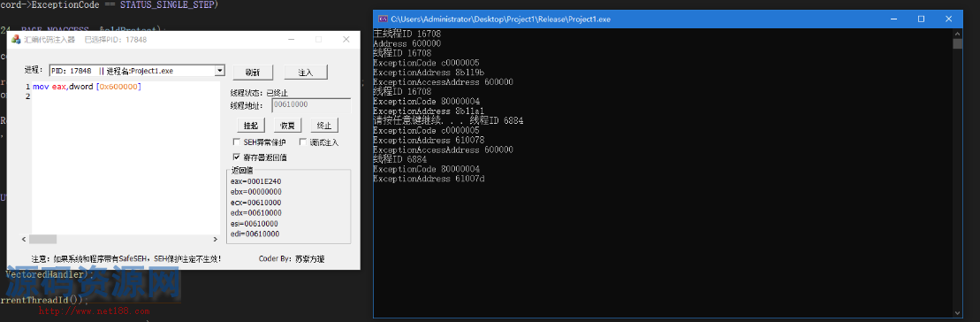The image size is (980, 322).
Task: Click '请按任意键继续' line in console
Action: 448,120
